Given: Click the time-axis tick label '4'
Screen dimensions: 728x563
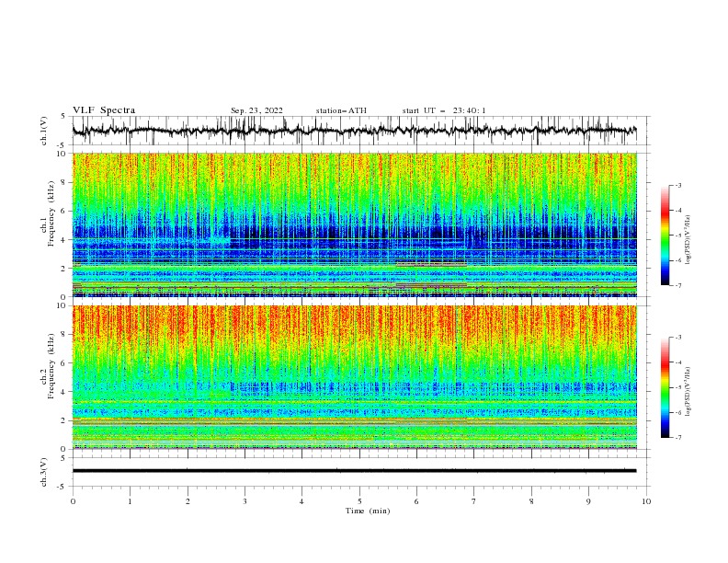Looking at the screenshot, I should pyautogui.click(x=301, y=501).
